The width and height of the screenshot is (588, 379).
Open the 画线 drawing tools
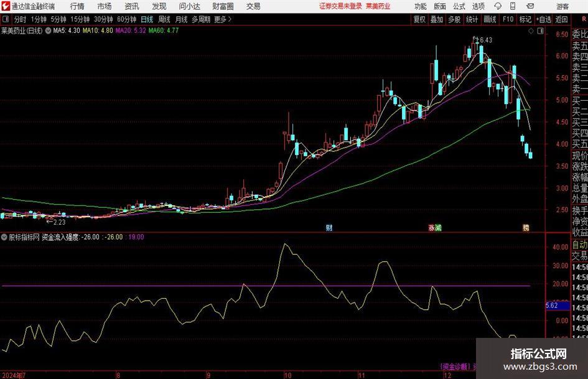(490, 19)
